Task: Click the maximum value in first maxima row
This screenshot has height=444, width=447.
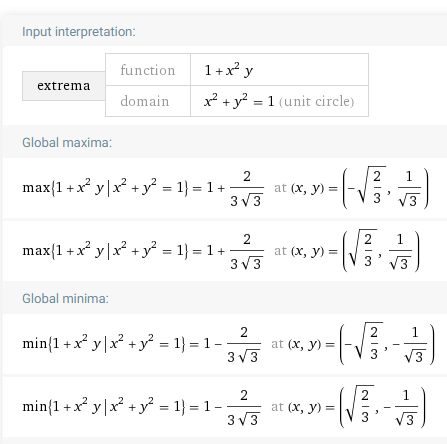Action: point(235,189)
